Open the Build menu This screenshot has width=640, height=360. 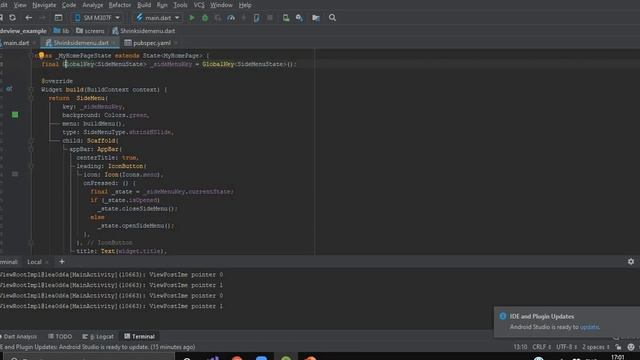pyautogui.click(x=144, y=5)
